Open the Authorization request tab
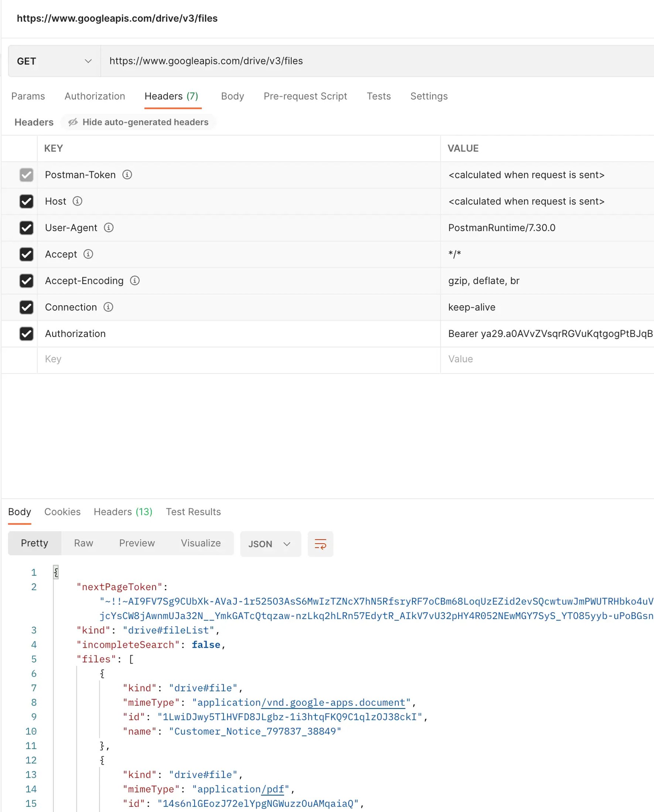Image resolution: width=654 pixels, height=812 pixels. coord(95,96)
